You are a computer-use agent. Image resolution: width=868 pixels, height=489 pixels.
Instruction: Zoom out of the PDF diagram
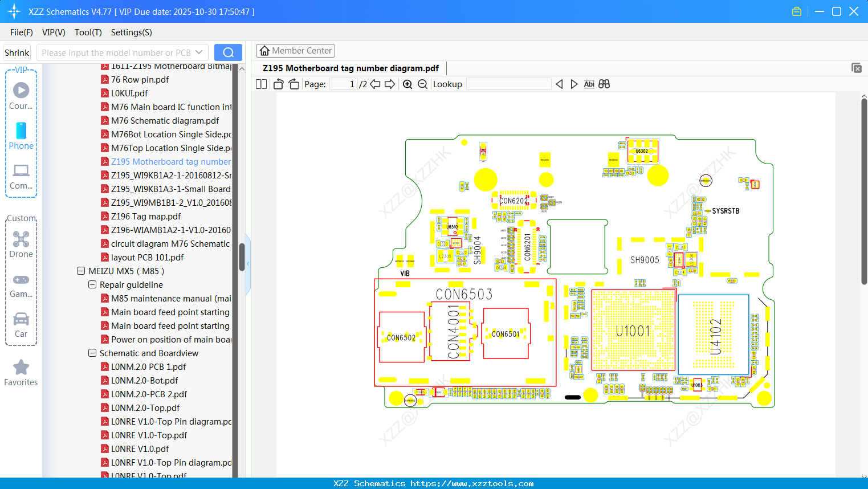point(422,84)
